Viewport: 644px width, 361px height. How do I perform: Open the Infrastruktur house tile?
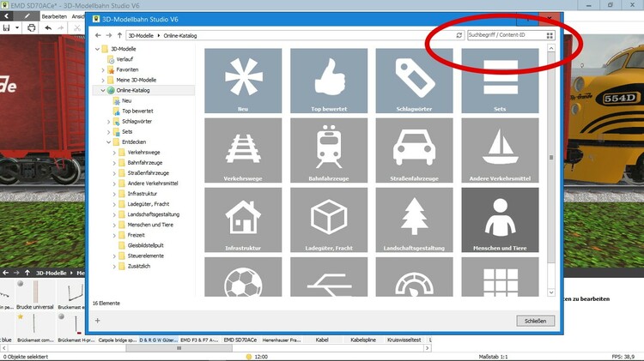point(243,220)
